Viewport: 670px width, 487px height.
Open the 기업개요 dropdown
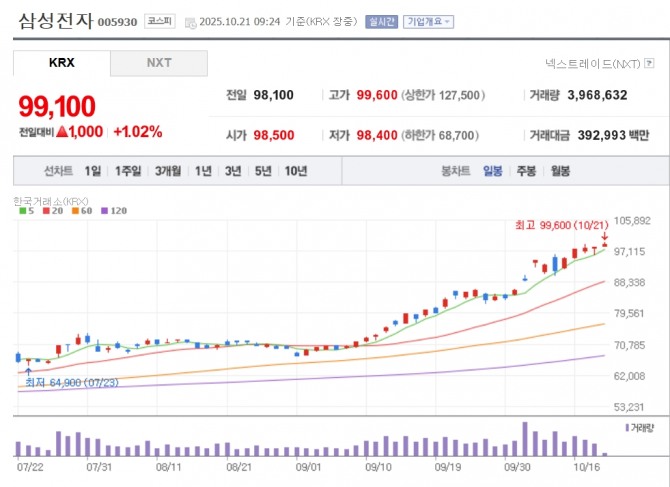(x=428, y=21)
